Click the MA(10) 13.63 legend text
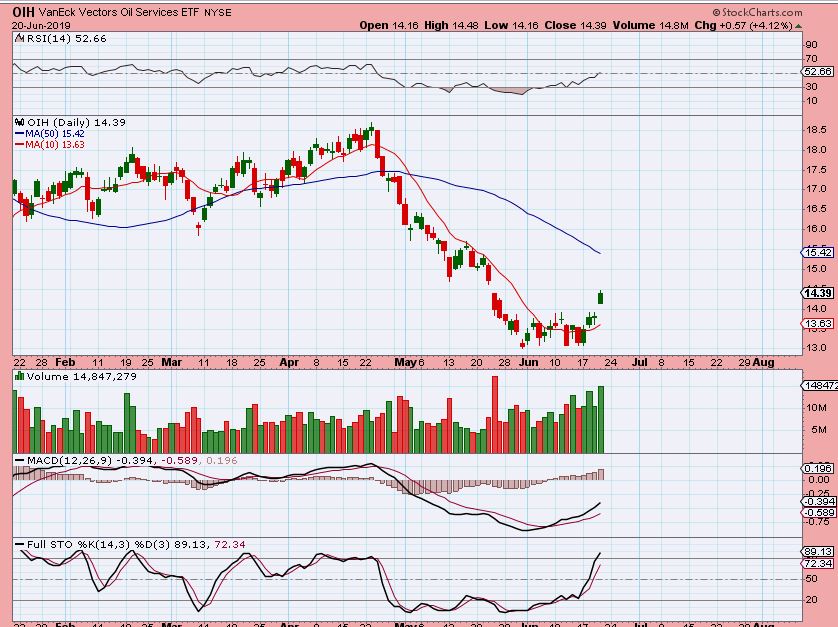The height and width of the screenshot is (627, 838). click(x=55, y=144)
